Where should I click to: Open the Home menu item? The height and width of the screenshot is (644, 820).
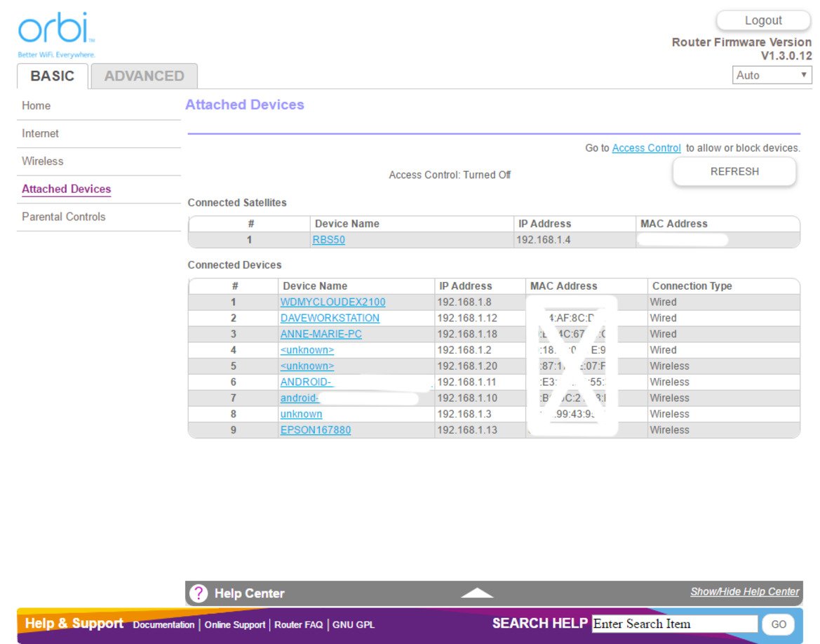36,106
